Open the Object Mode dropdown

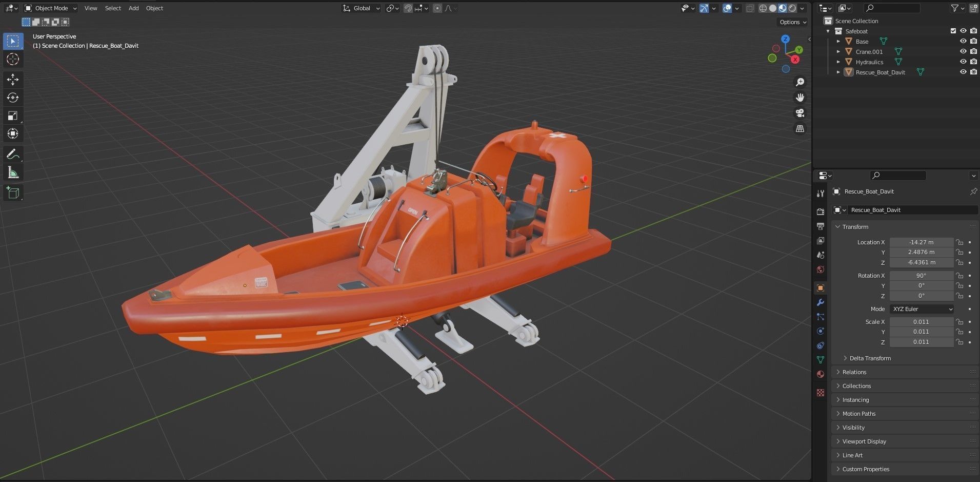pyautogui.click(x=51, y=8)
